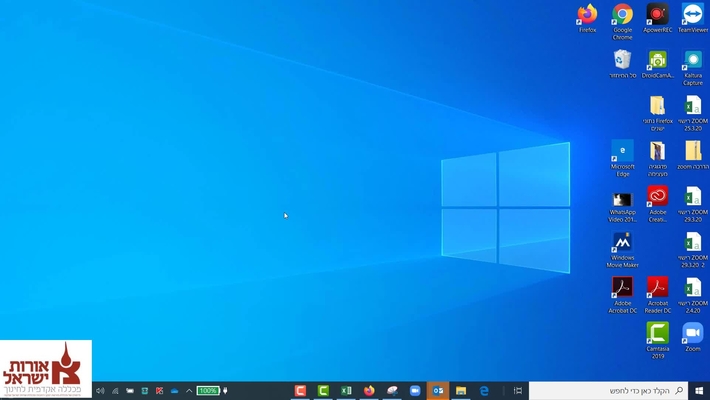Screen dimensions: 710x400
Task: Open the OneDrive cloud tray icon
Action: 174,390
